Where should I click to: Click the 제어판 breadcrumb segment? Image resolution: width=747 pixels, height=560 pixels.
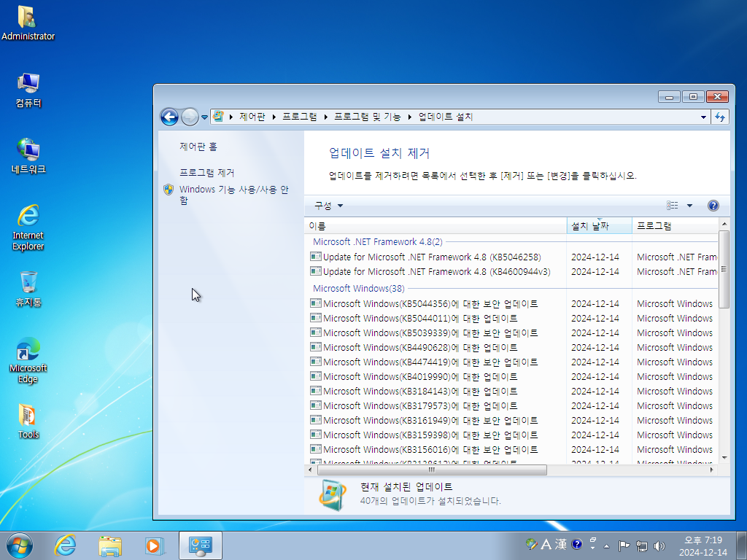tap(252, 117)
